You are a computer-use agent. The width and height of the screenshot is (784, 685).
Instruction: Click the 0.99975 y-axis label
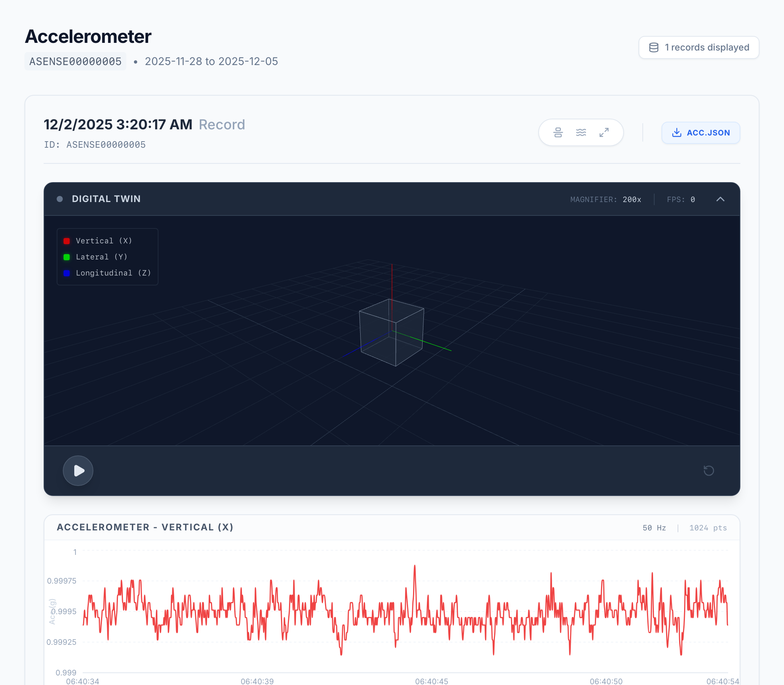coord(62,581)
